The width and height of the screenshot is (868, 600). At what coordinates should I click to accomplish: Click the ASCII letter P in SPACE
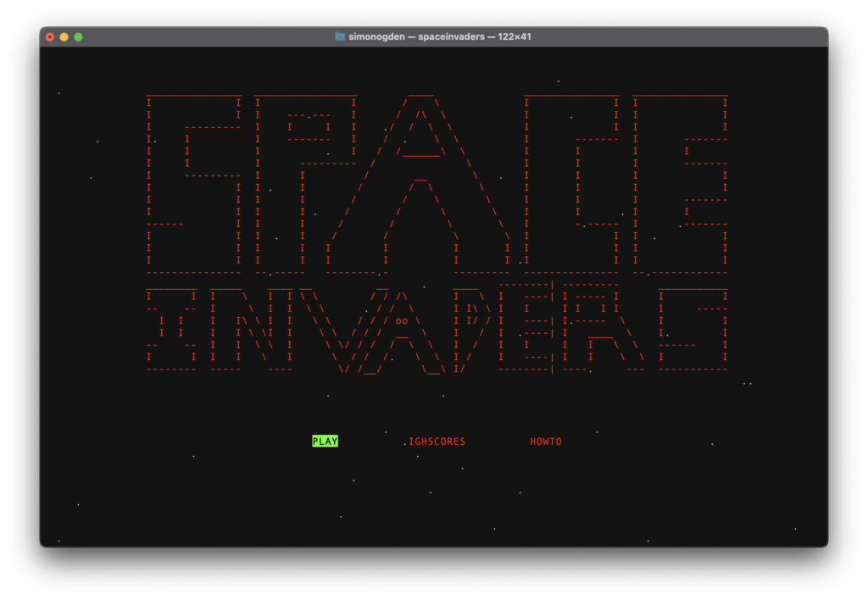coord(305,186)
